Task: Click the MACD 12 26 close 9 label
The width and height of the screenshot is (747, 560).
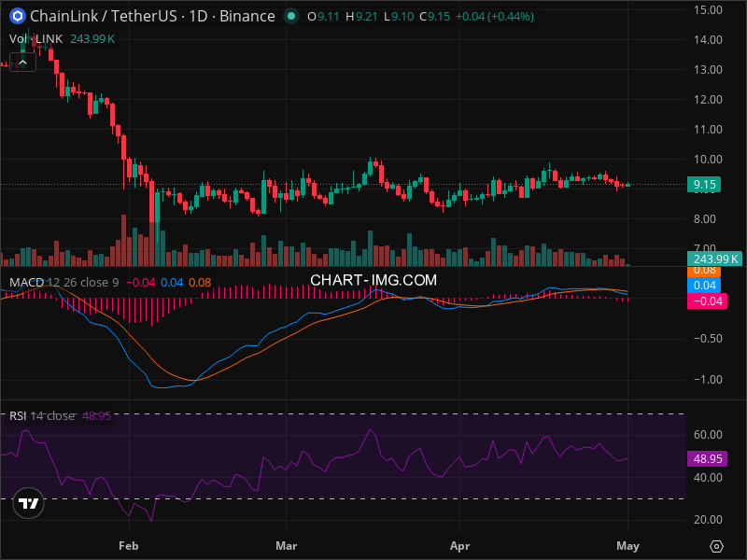Action: 63,283
